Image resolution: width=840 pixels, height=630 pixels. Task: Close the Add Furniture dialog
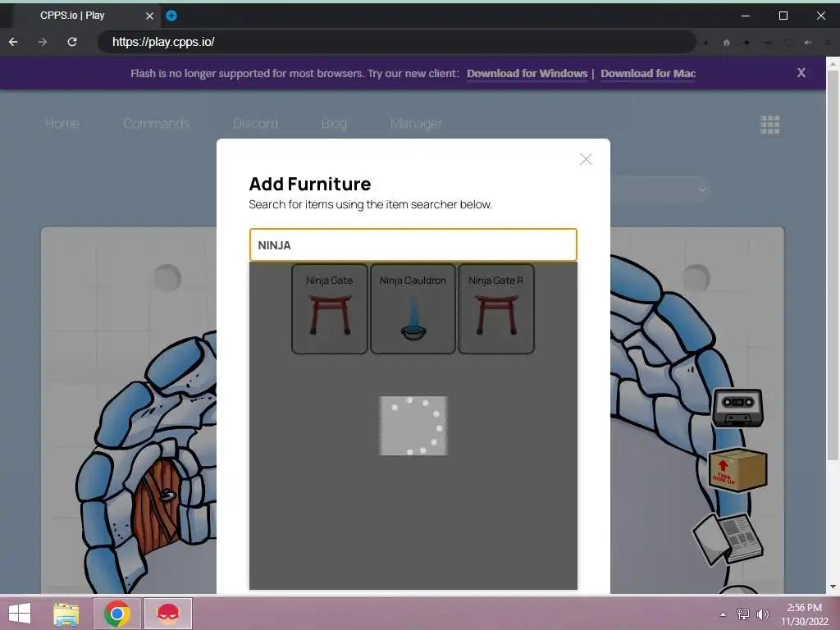[x=586, y=159]
